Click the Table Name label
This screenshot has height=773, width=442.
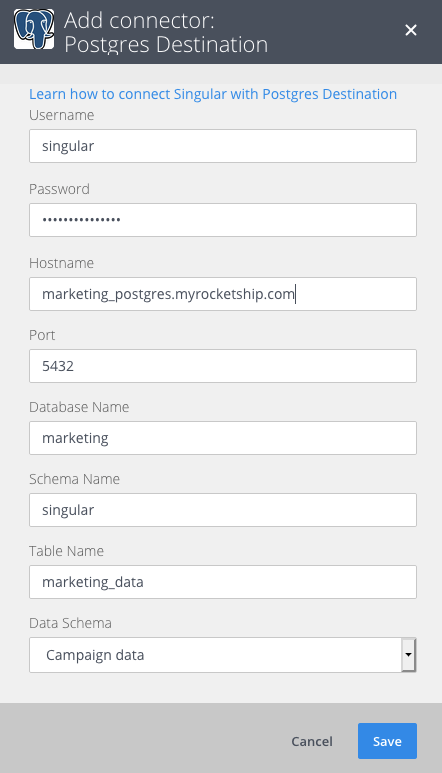click(67, 551)
